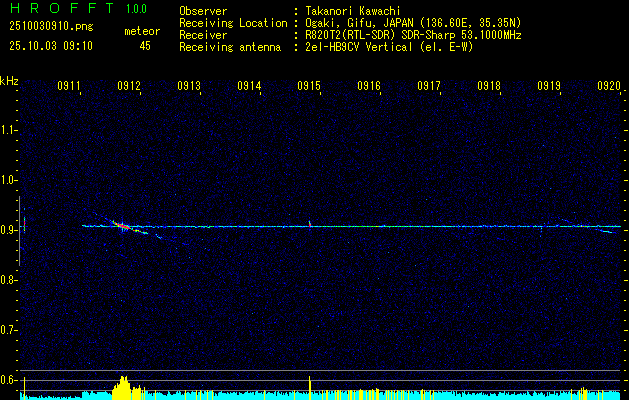Click time marker 0911
The image size is (629, 400).
[69, 85]
